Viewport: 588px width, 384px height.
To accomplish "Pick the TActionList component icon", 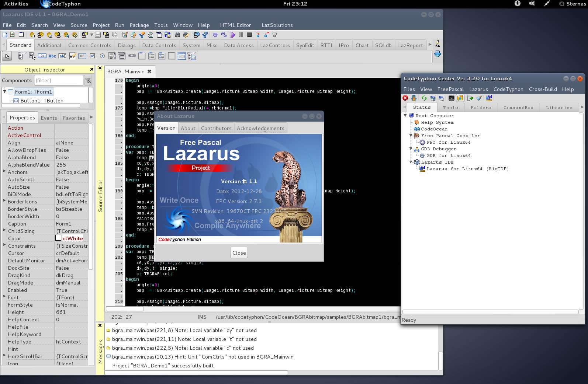I will click(x=191, y=56).
